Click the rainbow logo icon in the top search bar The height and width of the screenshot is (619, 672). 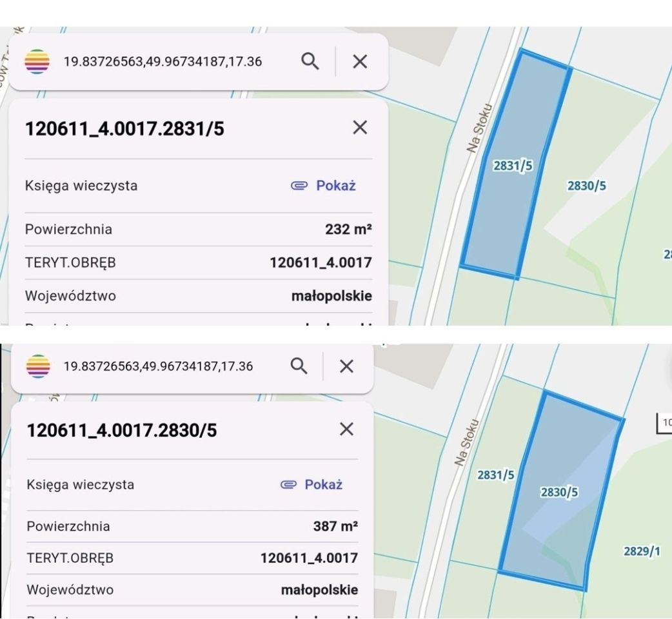pos(37,61)
